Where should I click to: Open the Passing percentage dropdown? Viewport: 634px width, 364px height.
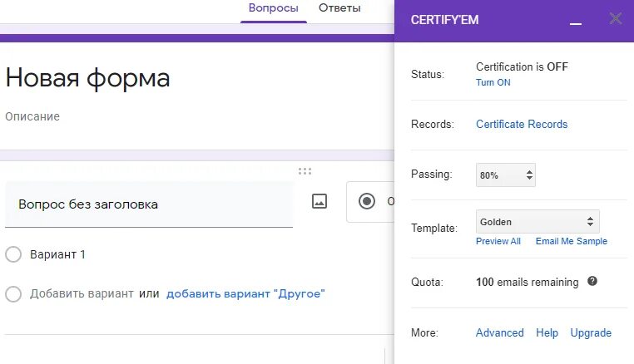pyautogui.click(x=506, y=175)
